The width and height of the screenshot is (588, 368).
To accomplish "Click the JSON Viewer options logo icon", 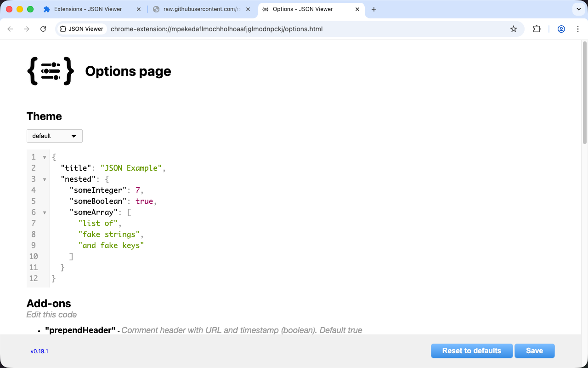I will click(51, 71).
